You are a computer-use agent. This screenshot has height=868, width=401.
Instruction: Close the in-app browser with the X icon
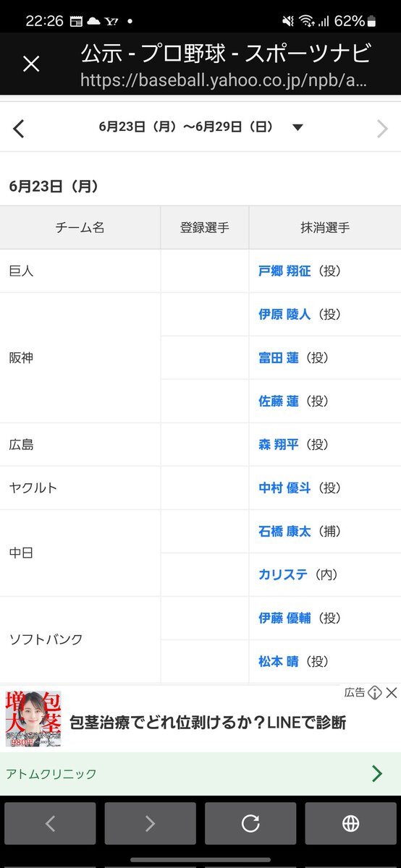tap(31, 64)
